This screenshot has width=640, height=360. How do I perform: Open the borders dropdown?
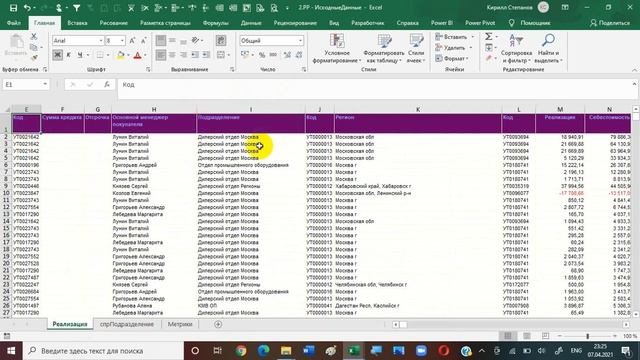(x=108, y=55)
